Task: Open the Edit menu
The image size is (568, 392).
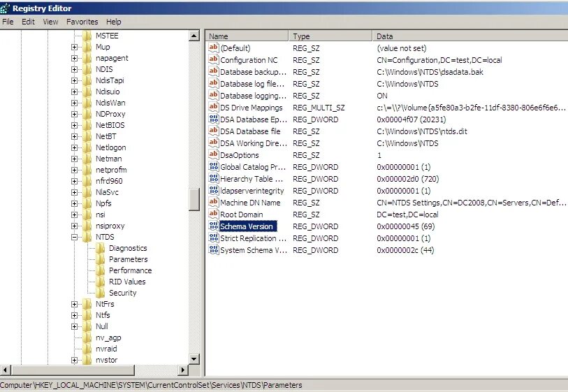Action: tap(28, 22)
